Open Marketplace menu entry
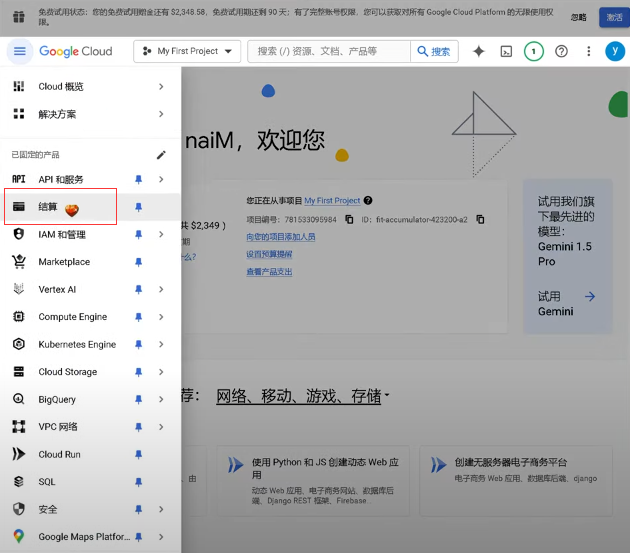Screen dimensions: 630x553 [64, 262]
